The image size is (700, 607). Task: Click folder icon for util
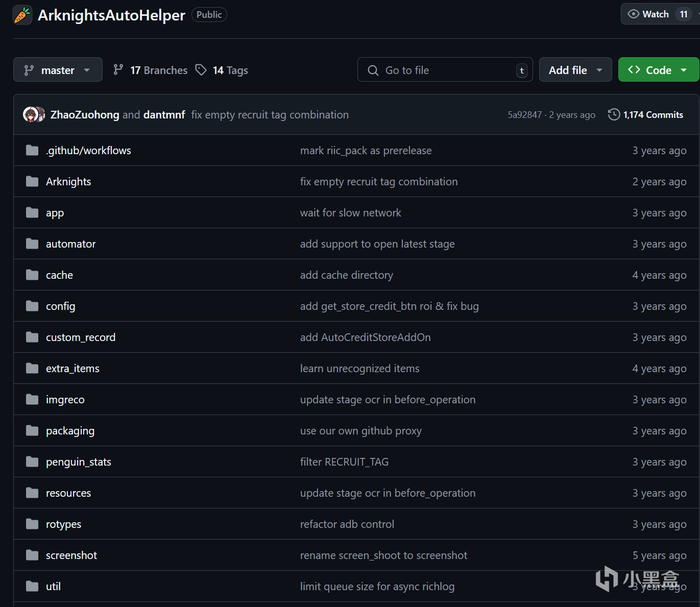[32, 586]
